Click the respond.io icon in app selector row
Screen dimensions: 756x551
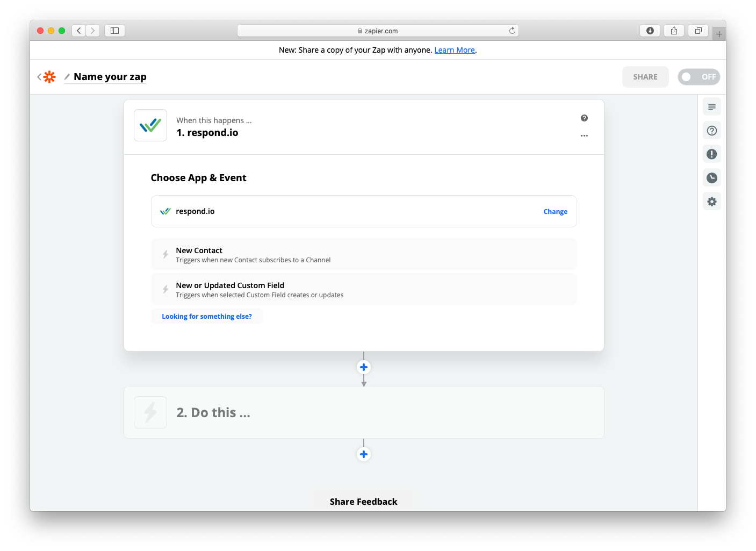(x=165, y=211)
